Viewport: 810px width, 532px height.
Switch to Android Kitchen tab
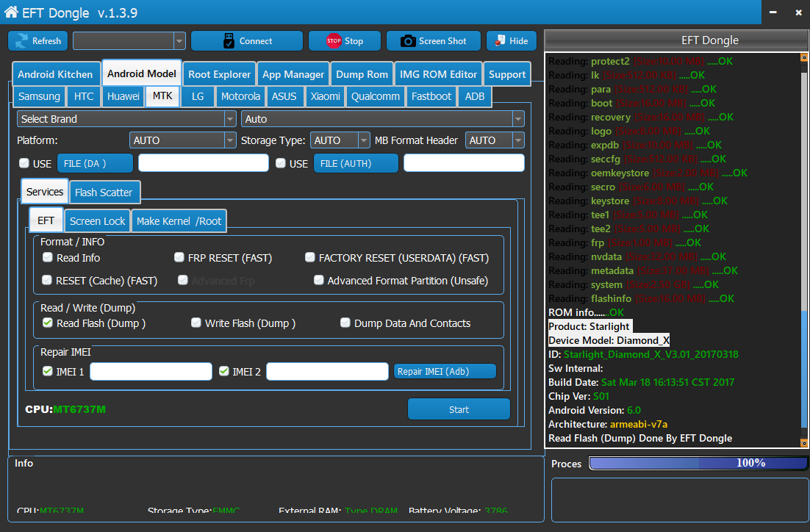[x=55, y=74]
